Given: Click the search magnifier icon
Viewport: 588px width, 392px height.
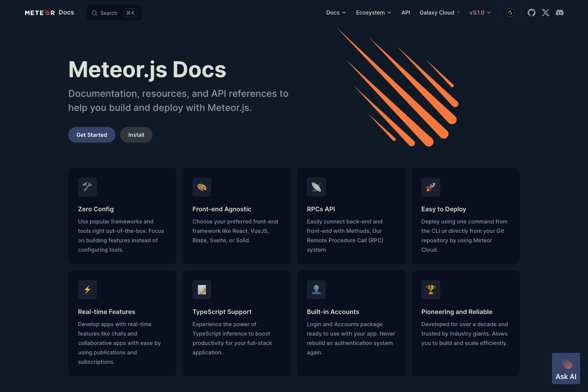Looking at the screenshot, I should click(x=94, y=13).
